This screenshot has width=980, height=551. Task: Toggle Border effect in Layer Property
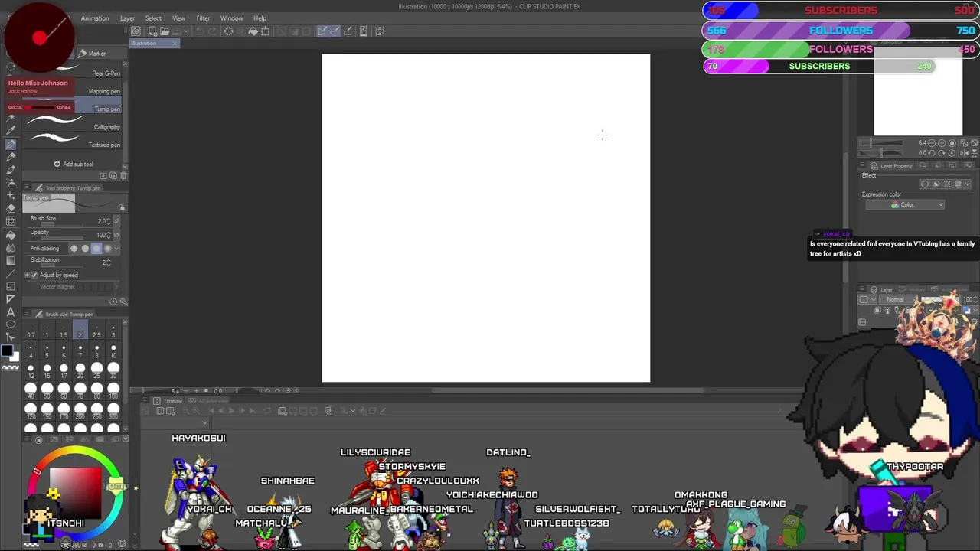click(925, 184)
